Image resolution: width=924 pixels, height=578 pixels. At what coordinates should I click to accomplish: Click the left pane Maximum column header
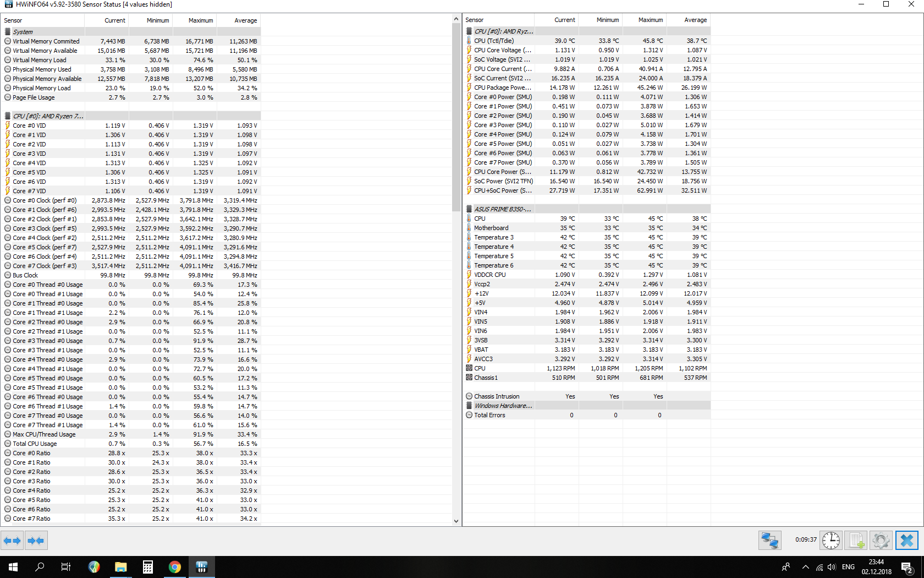click(195, 20)
